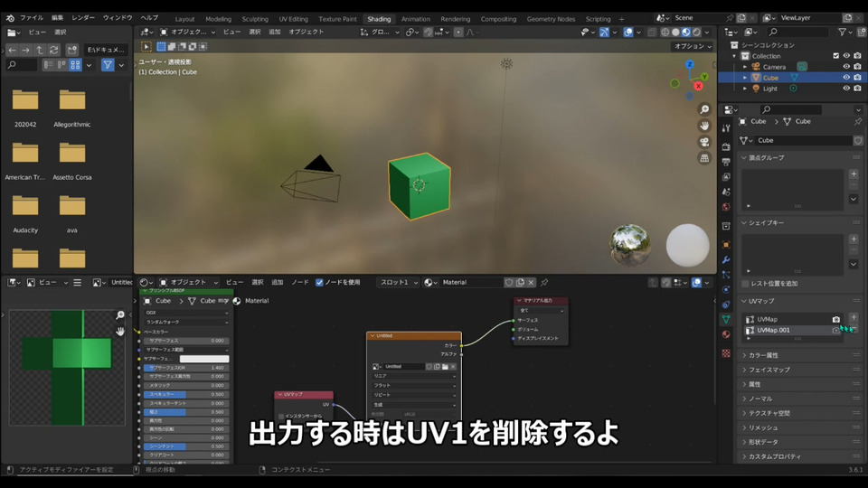
Task: Switch to the Texture Paint workspace tab
Action: point(337,19)
